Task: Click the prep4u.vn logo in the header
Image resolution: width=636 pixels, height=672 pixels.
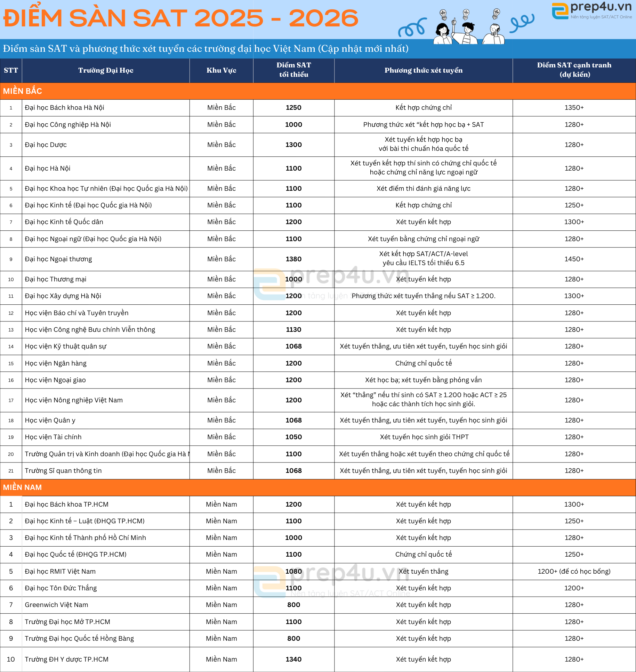Action: pyautogui.click(x=591, y=10)
